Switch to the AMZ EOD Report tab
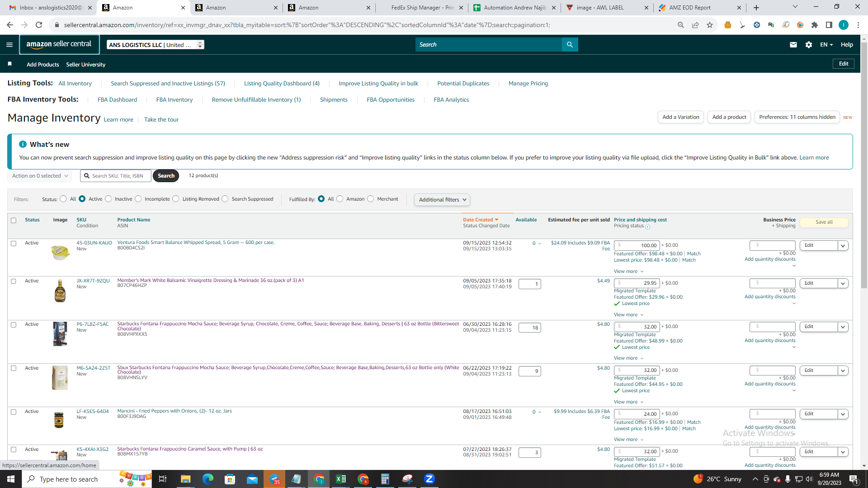This screenshot has width=868, height=488. tap(699, 8)
